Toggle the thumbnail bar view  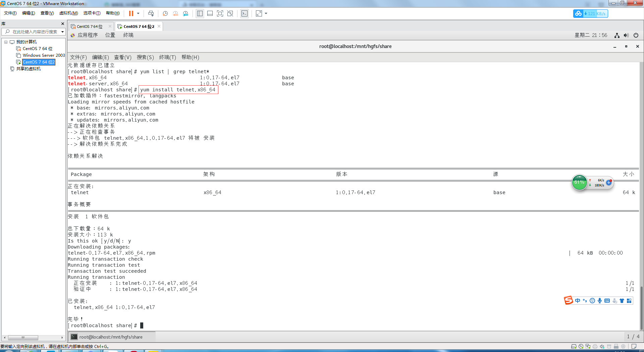(210, 13)
